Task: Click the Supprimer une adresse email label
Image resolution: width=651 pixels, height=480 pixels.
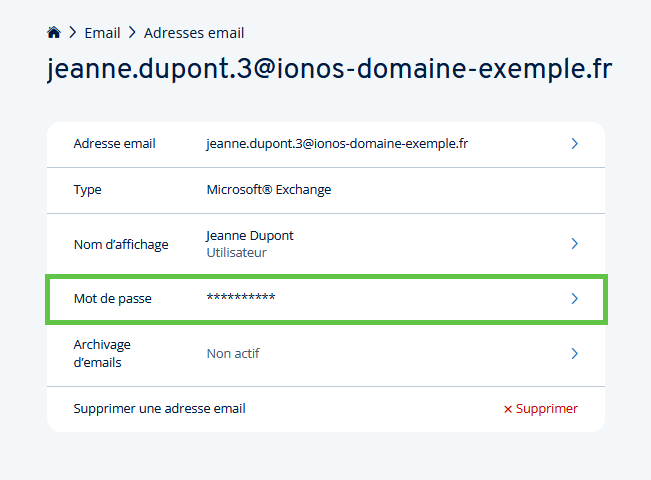Action: (x=160, y=409)
